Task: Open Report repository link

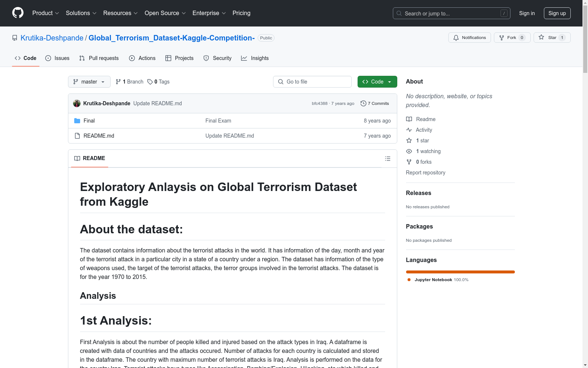Action: (426, 173)
